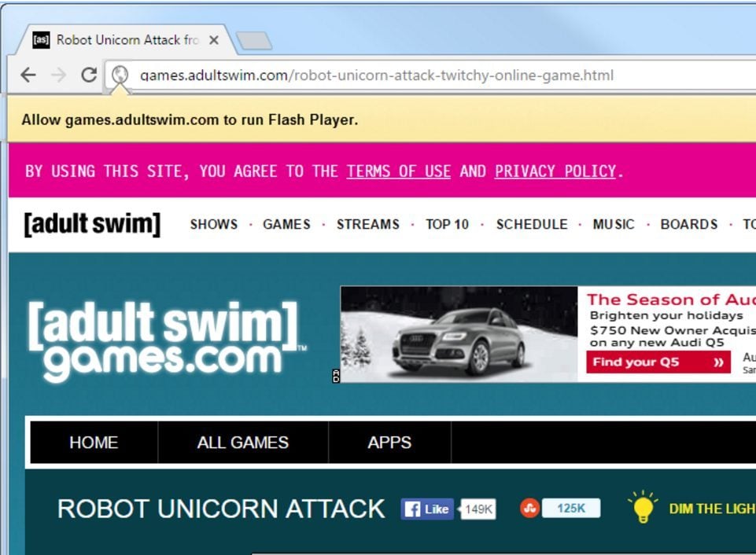Open the Top 10 menu item

tap(447, 225)
